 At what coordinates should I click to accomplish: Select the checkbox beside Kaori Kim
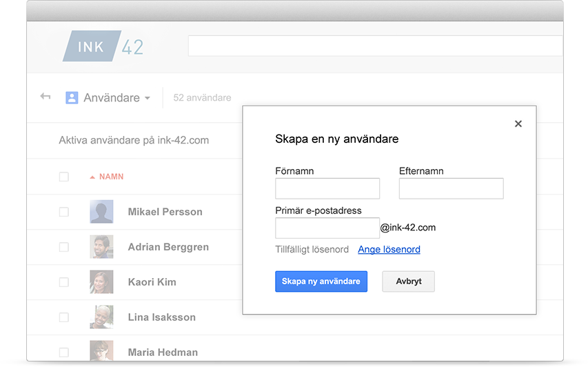(x=64, y=282)
